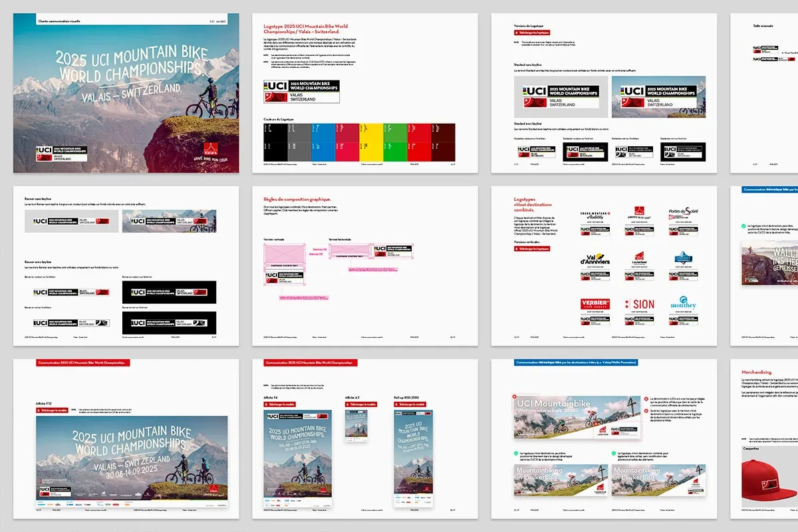Viewport: 798px width, 532px height.
Task: Click 'Règles de composition graphique.' heading
Action: tap(298, 199)
